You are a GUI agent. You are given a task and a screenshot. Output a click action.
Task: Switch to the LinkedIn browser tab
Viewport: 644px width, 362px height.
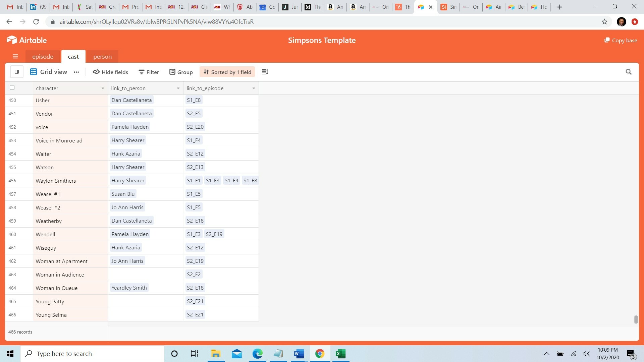coord(38,7)
